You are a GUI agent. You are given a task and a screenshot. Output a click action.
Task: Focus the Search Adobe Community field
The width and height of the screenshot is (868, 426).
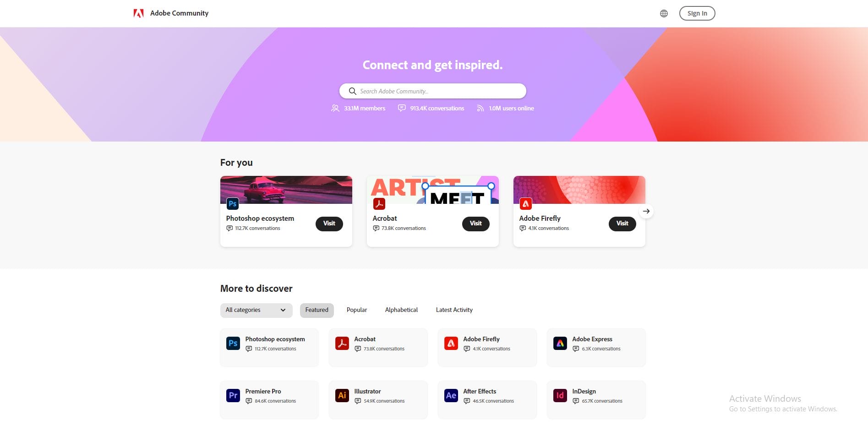tap(433, 91)
